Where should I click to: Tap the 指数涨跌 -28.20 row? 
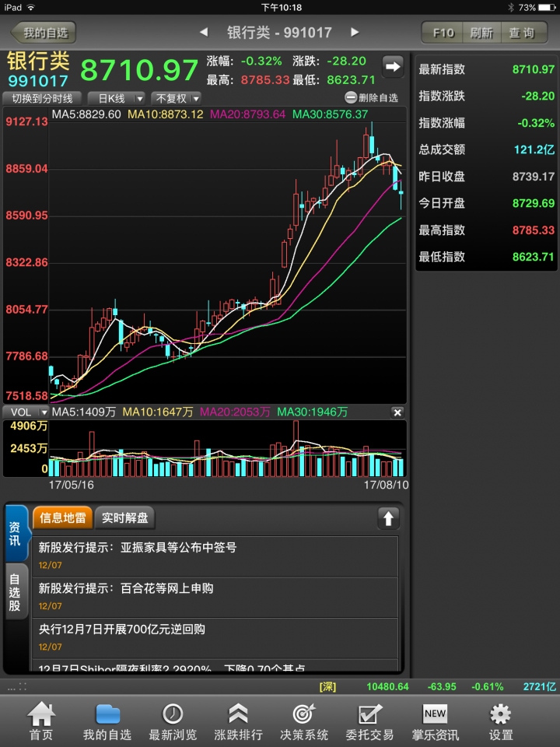486,96
